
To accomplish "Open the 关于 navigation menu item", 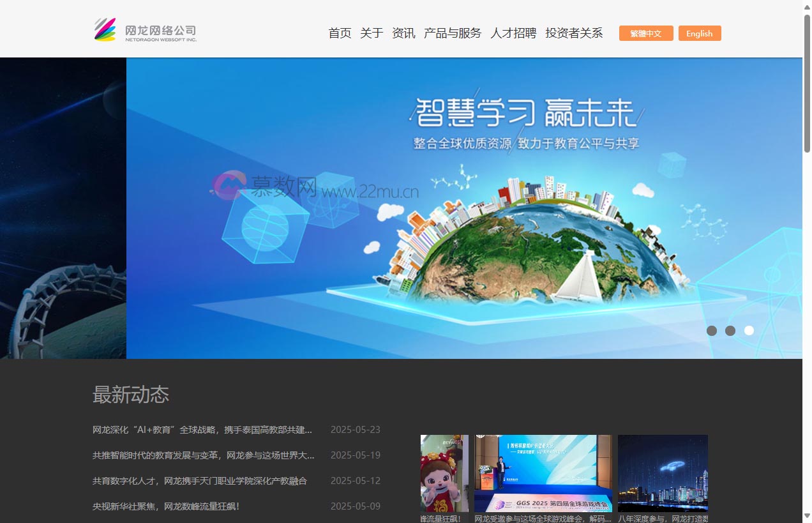I will tap(371, 33).
